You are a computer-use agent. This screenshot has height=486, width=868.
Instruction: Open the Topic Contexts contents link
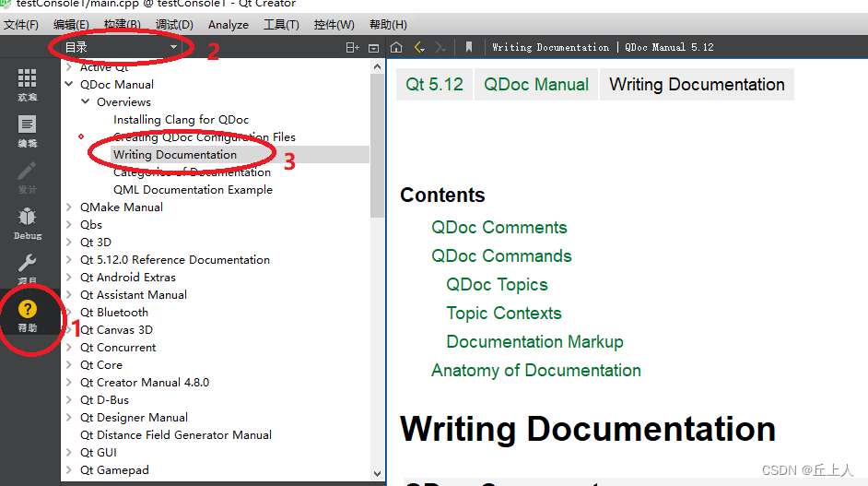(x=504, y=314)
